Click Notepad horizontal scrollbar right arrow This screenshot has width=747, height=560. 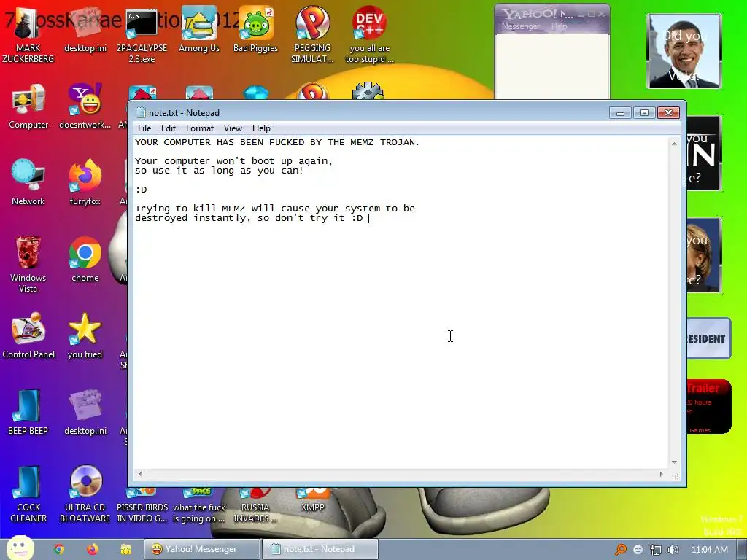661,474
